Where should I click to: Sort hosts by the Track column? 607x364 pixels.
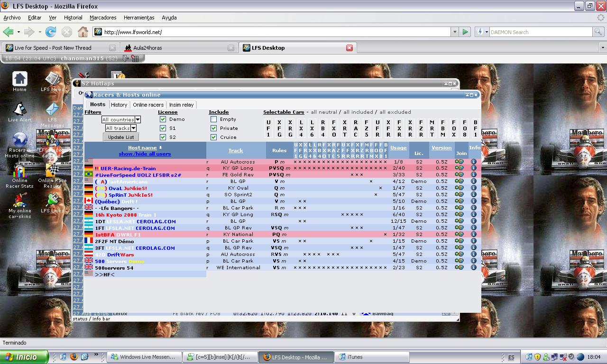[x=236, y=150]
